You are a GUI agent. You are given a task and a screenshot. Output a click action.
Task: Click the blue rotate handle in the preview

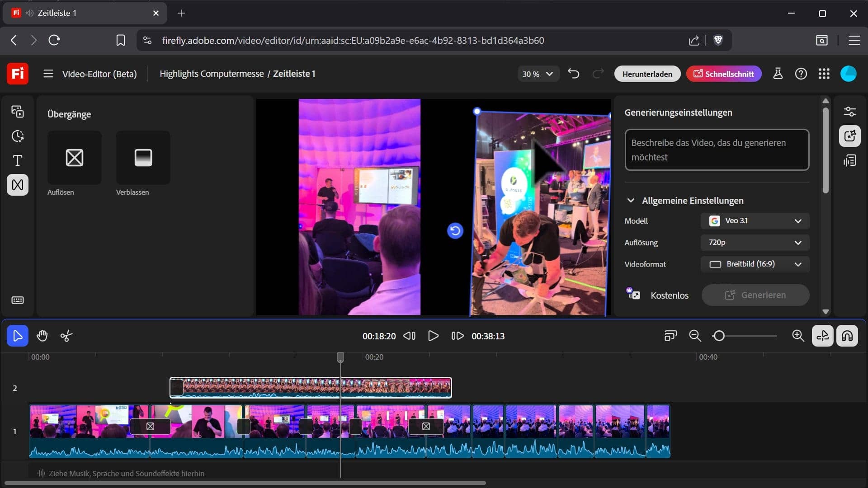[x=455, y=231]
